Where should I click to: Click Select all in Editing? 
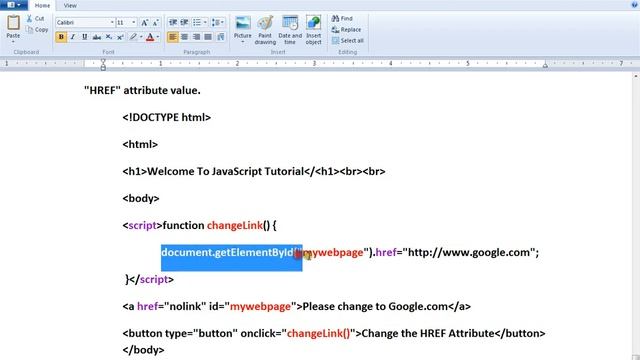click(347, 40)
